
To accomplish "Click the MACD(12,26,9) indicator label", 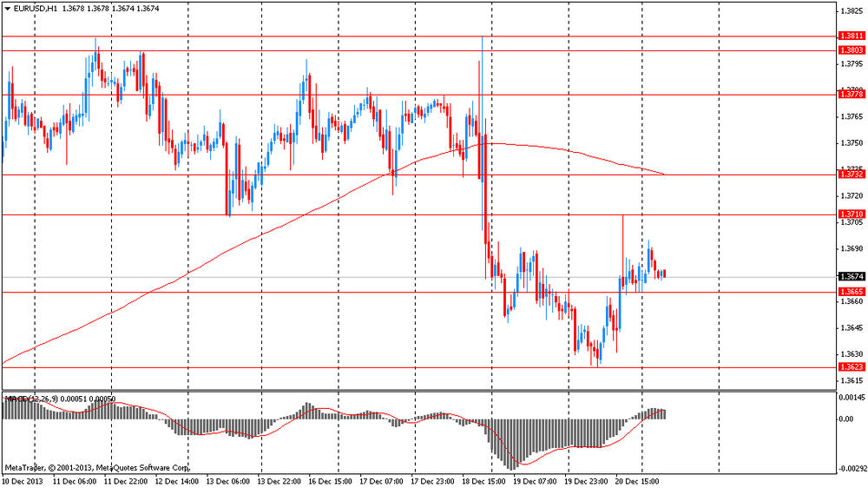I will (30, 399).
